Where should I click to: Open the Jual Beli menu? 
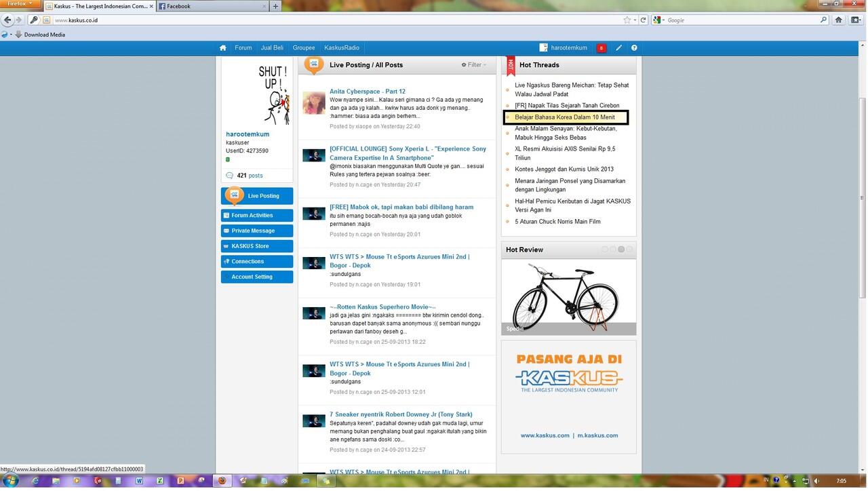(x=272, y=48)
